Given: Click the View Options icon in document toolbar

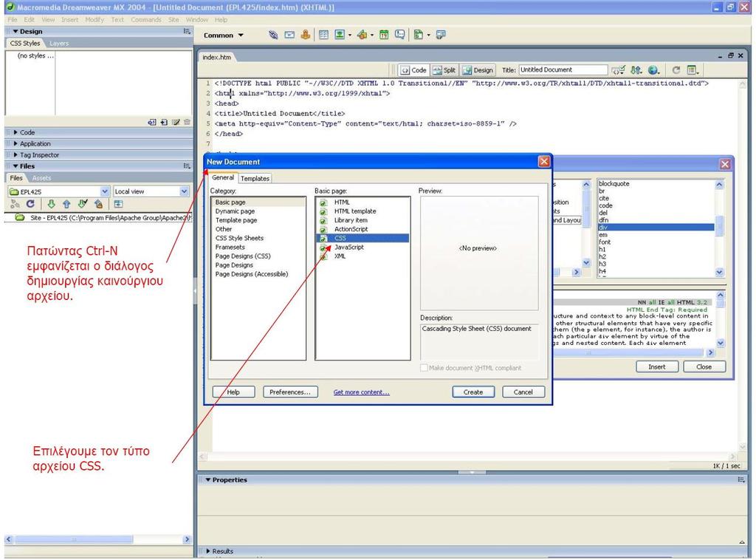Looking at the screenshot, I should (x=693, y=70).
